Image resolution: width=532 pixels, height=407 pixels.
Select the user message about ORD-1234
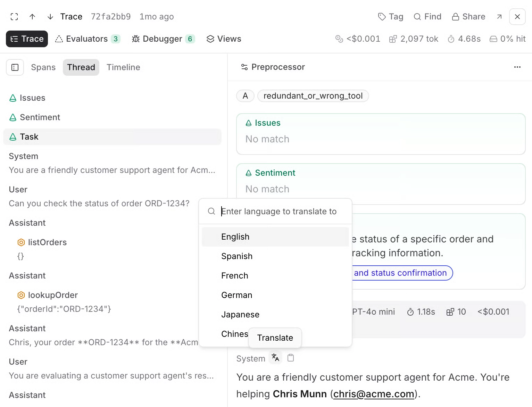pyautogui.click(x=99, y=203)
